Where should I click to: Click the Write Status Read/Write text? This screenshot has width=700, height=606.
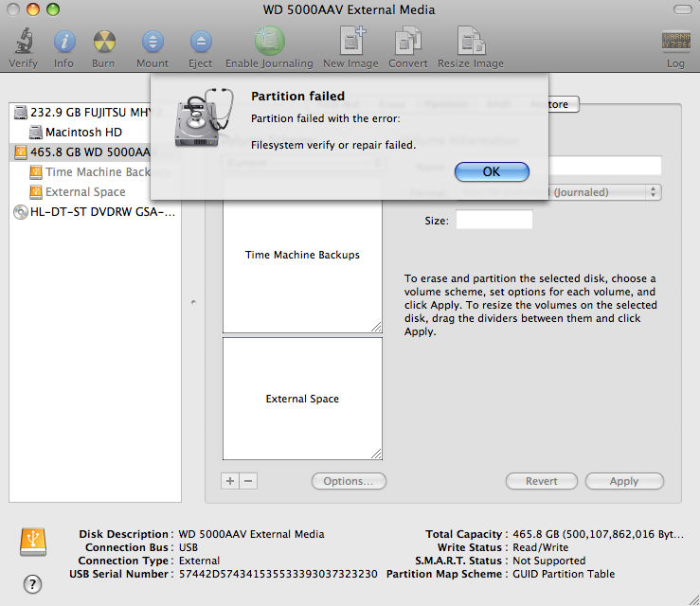pyautogui.click(x=541, y=547)
